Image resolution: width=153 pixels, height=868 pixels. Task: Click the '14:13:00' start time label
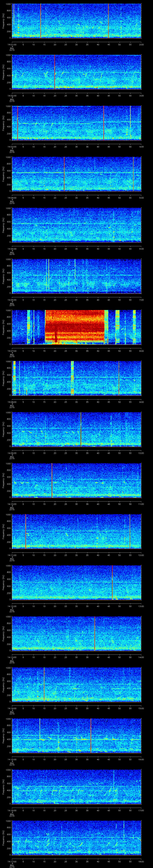[x=12, y=657]
